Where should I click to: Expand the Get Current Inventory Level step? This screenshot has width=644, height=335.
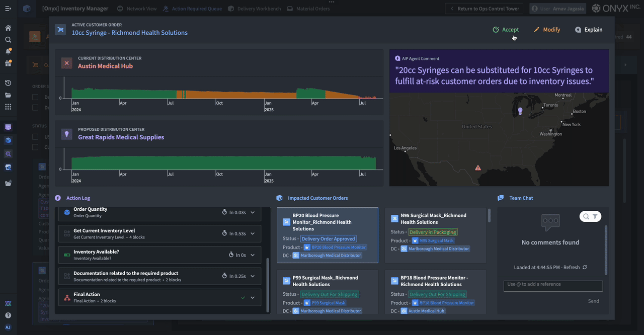253,233
